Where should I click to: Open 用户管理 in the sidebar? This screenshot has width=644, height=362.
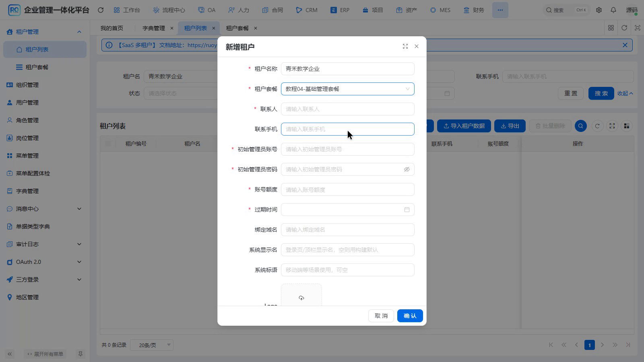click(45, 103)
